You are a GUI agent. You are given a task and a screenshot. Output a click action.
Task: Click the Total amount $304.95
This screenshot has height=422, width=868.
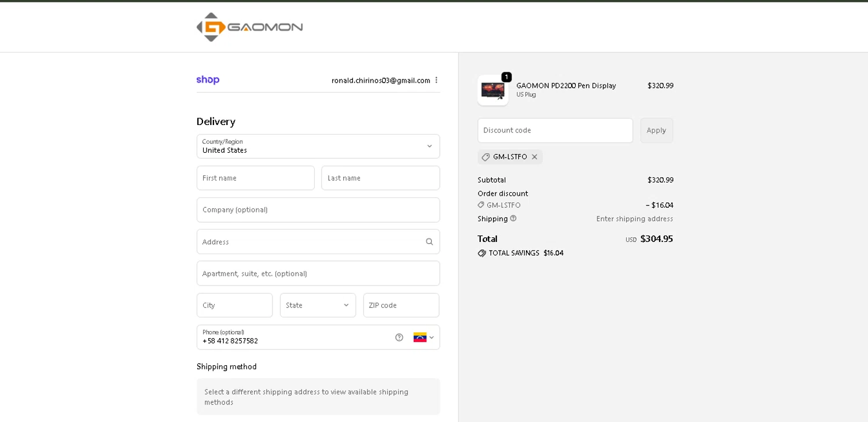[x=657, y=238]
